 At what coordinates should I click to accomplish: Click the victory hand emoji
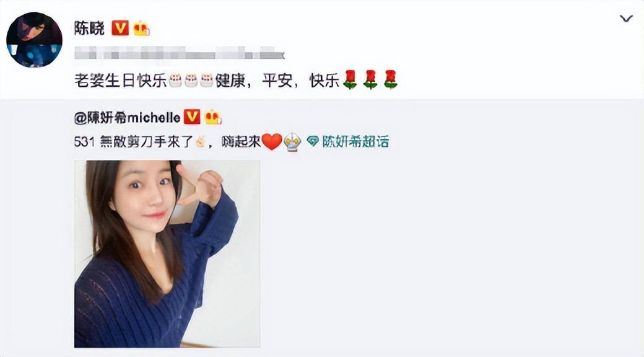pos(200,142)
